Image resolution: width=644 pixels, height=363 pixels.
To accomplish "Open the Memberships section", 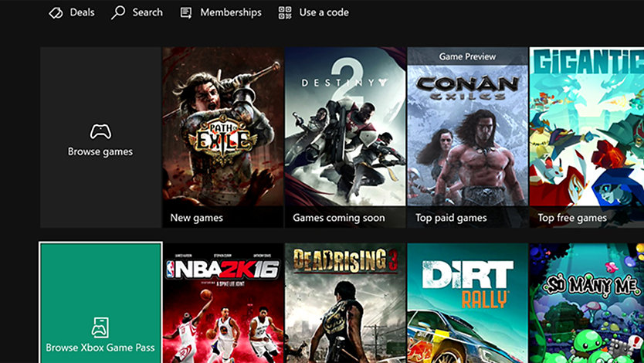I will [x=230, y=12].
